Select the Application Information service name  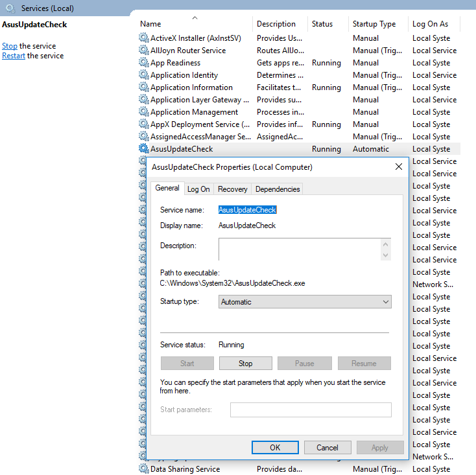[x=191, y=87]
